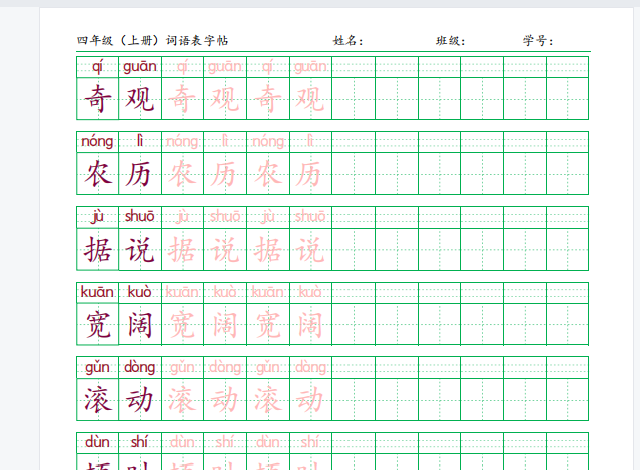Click the dark pinyin label nóng
Screen dimensions: 640x470
click(97, 142)
